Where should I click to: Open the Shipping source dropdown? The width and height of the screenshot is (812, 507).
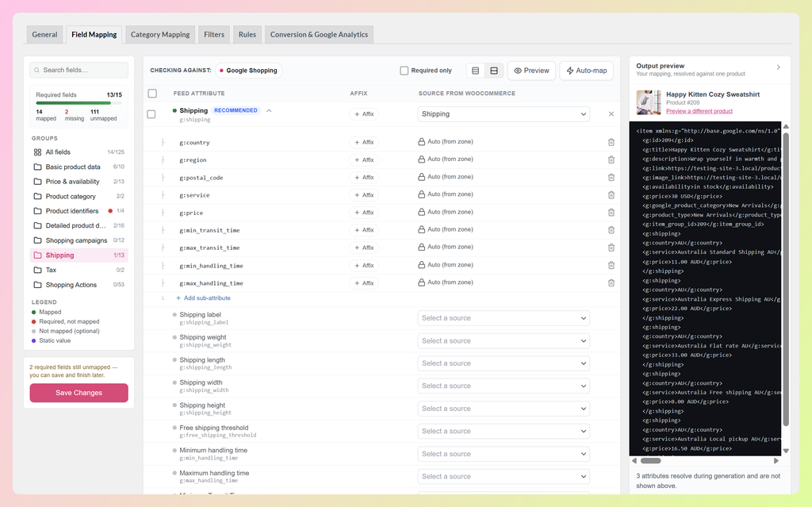pos(504,114)
